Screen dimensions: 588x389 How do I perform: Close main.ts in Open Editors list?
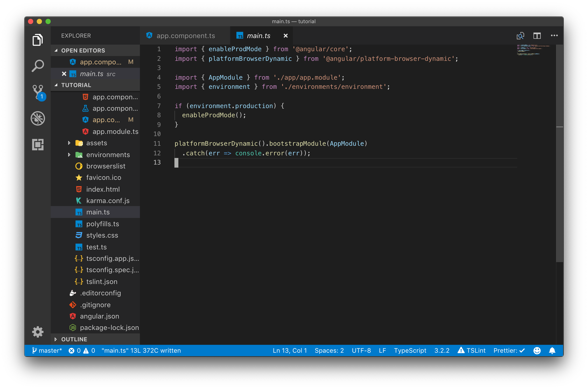[64, 74]
